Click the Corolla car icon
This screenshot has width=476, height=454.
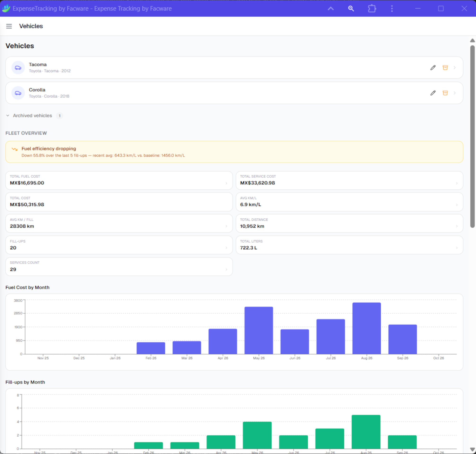point(18,93)
